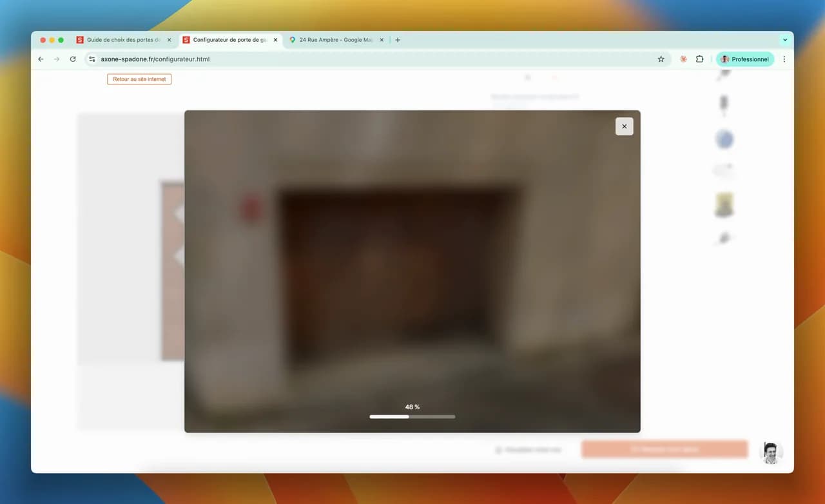Go forward to the next page
The image size is (825, 504).
pyautogui.click(x=57, y=59)
